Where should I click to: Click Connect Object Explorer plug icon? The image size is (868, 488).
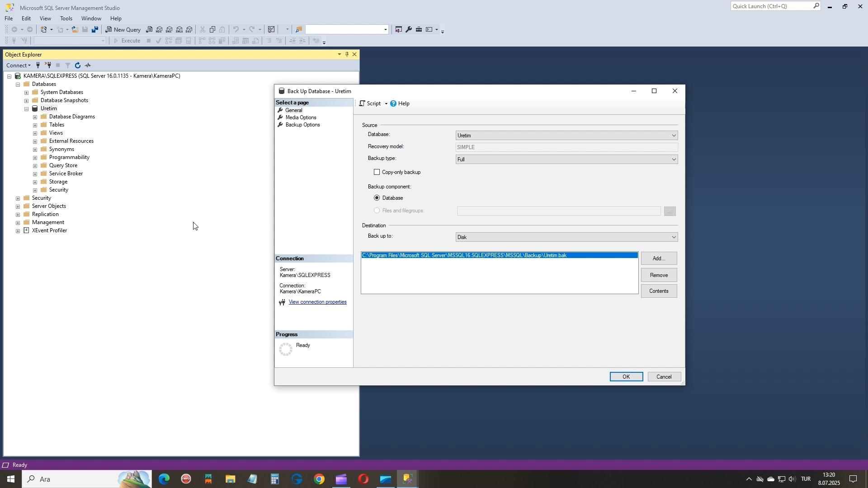pyautogui.click(x=38, y=66)
